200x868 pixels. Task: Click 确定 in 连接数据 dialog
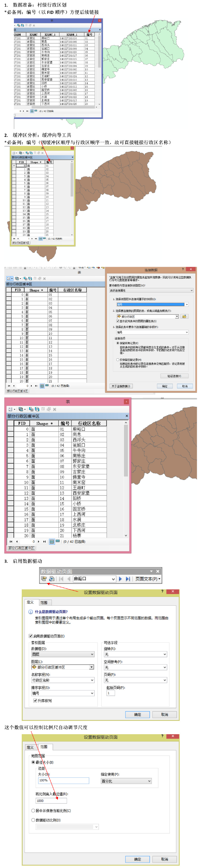click(165, 386)
